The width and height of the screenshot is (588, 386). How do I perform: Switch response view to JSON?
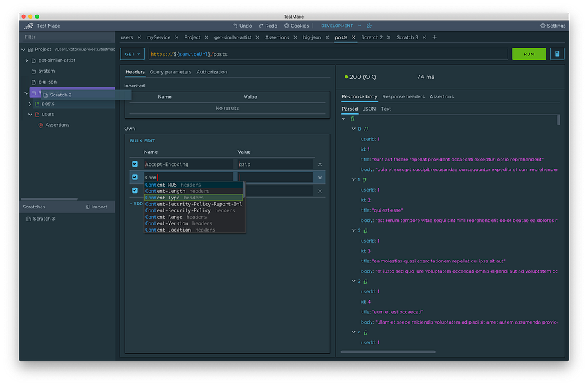point(369,109)
